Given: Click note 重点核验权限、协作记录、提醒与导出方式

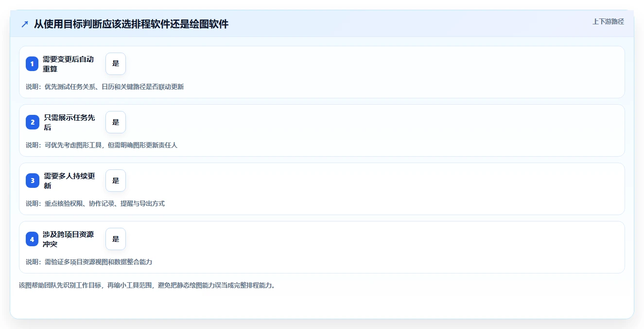Looking at the screenshot, I should point(104,203).
